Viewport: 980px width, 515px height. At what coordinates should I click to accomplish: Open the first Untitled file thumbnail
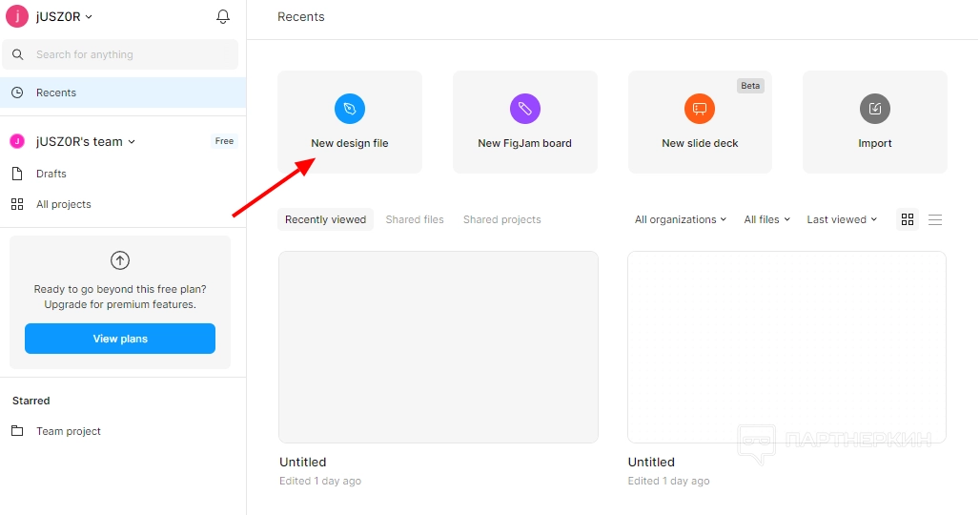tap(439, 347)
